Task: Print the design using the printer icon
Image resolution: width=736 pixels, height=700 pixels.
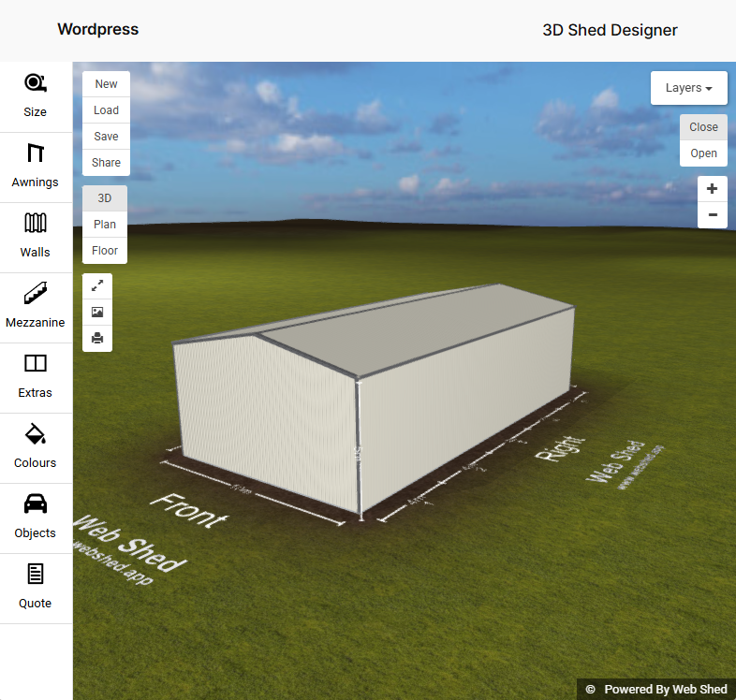Action: point(97,338)
